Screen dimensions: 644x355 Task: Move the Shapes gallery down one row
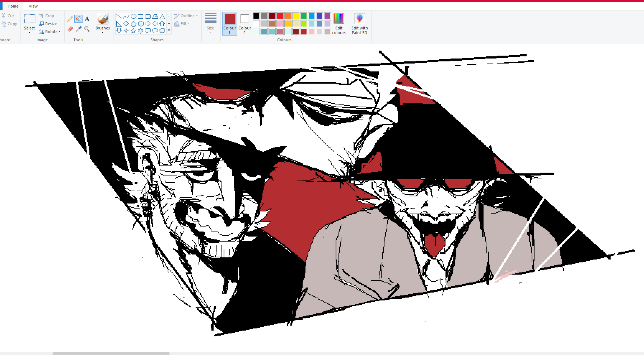(x=169, y=24)
